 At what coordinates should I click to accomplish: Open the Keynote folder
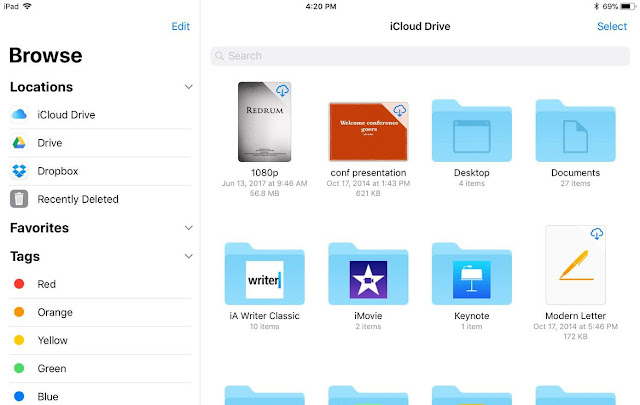[471, 274]
